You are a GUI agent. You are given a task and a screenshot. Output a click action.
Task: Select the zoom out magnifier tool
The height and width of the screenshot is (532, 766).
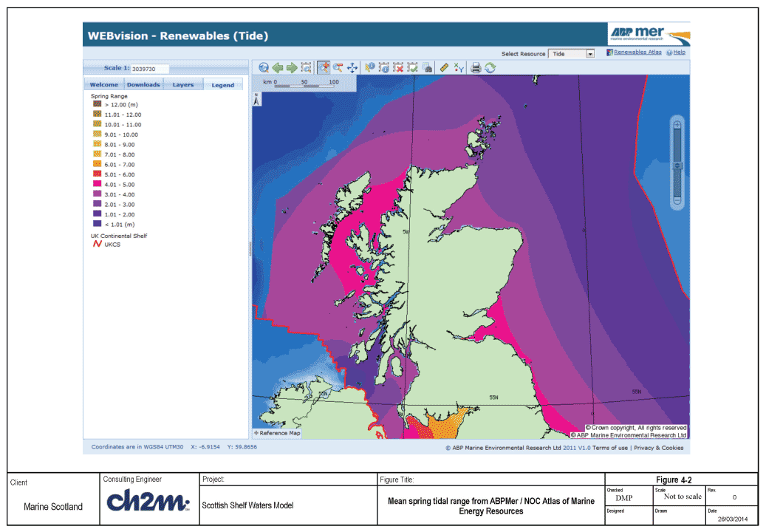(338, 68)
